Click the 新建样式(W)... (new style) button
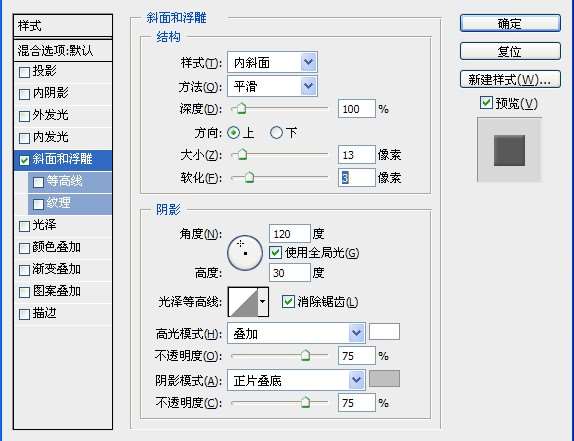Image resolution: width=574 pixels, height=441 pixels. click(510, 79)
